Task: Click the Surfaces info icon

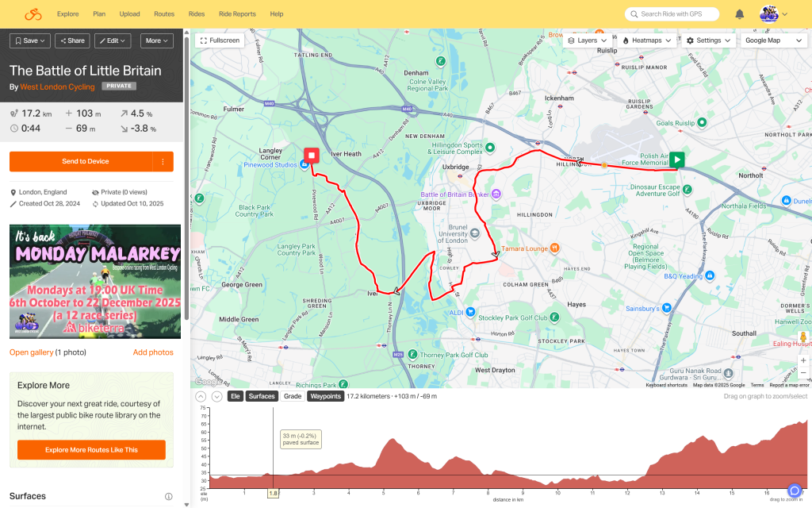Action: tap(168, 497)
